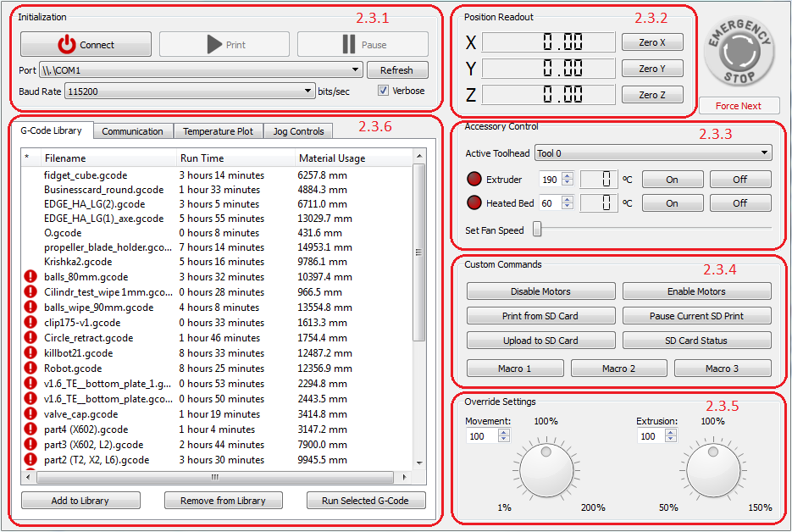The width and height of the screenshot is (792, 532).
Task: Click the Disable Motors button
Action: (540, 291)
